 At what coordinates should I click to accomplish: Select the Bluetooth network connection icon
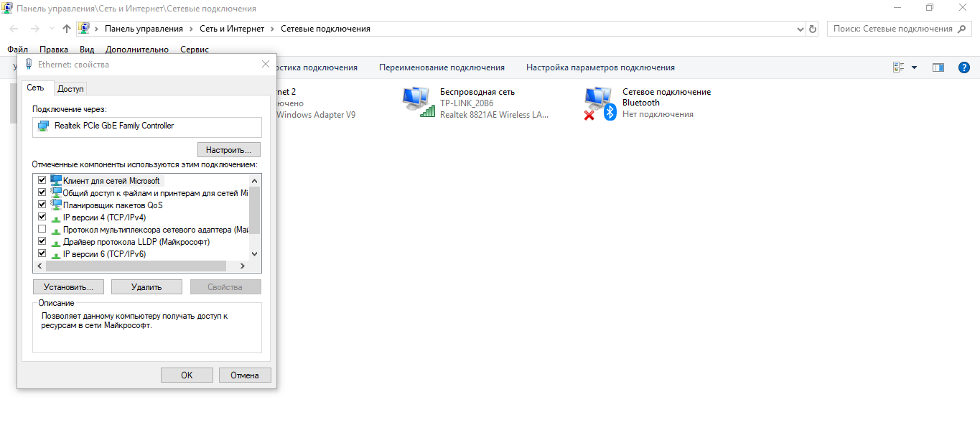(x=601, y=103)
